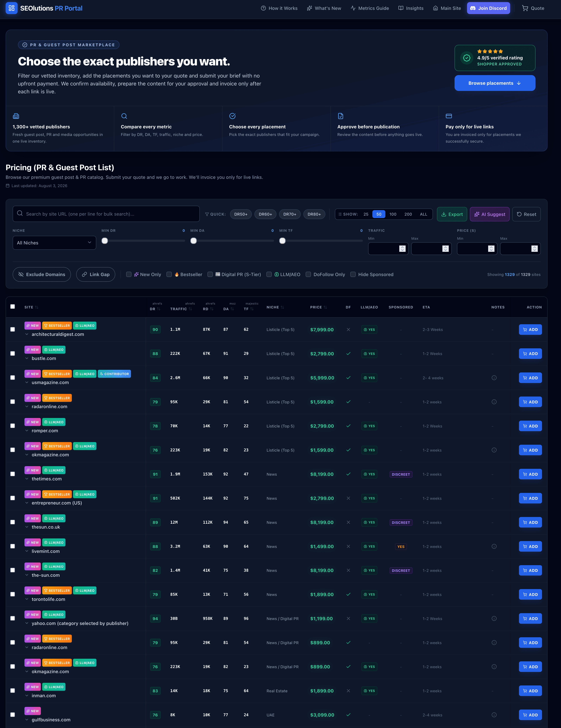Click ADD for thetimes.com

coord(530,474)
